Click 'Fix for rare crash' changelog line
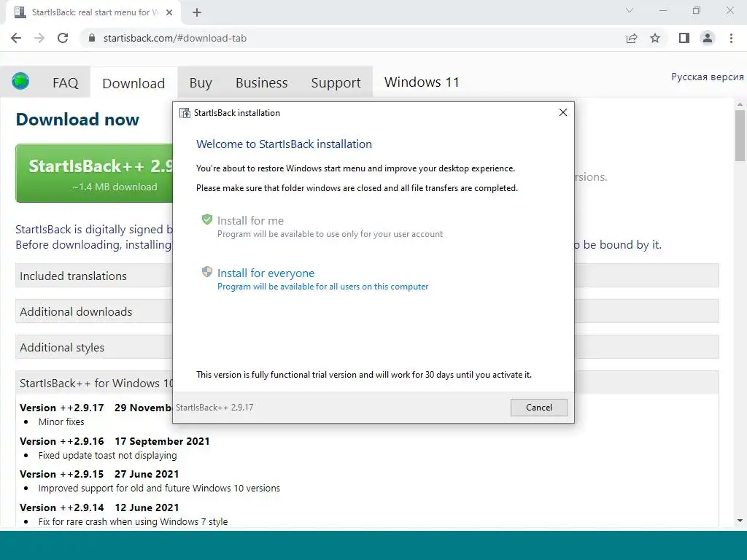The width and height of the screenshot is (747, 560). 133,521
